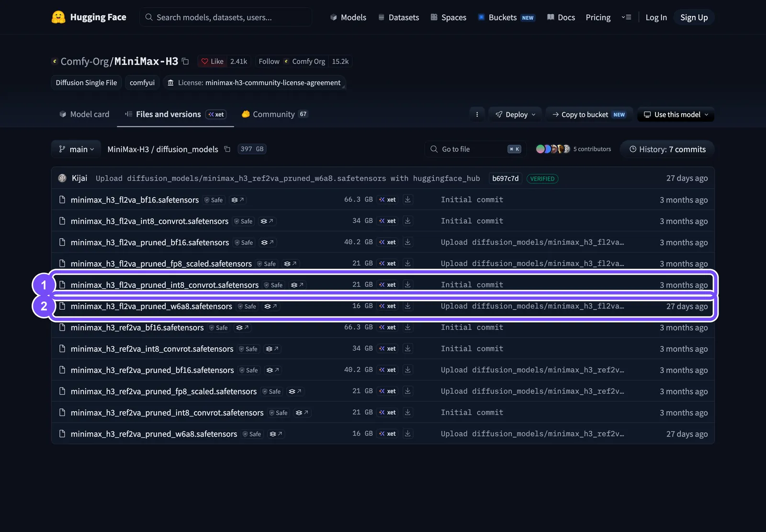Open the three-dot more options menu
766x532 pixels.
point(477,114)
